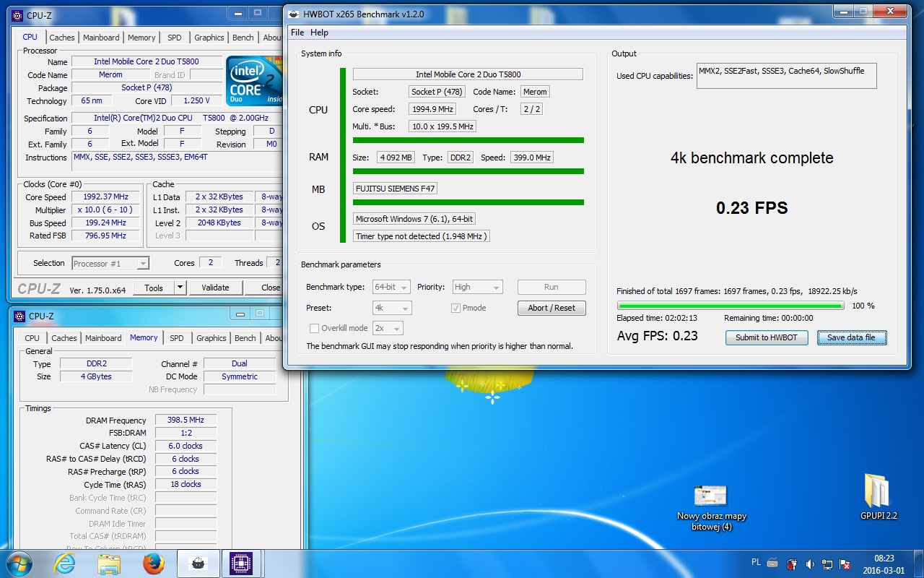Open the Processor #1 selection dropdown

(110, 264)
